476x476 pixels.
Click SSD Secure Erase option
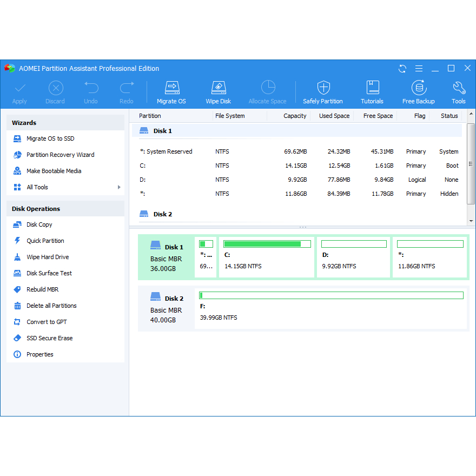(x=49, y=338)
